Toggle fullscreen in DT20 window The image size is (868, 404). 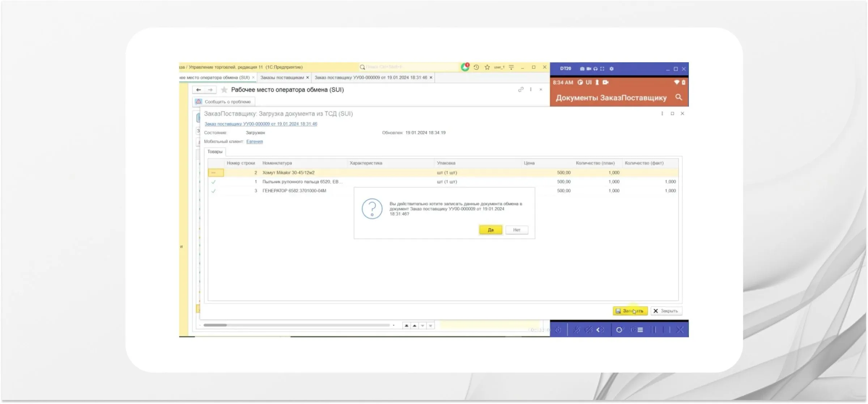(x=602, y=69)
